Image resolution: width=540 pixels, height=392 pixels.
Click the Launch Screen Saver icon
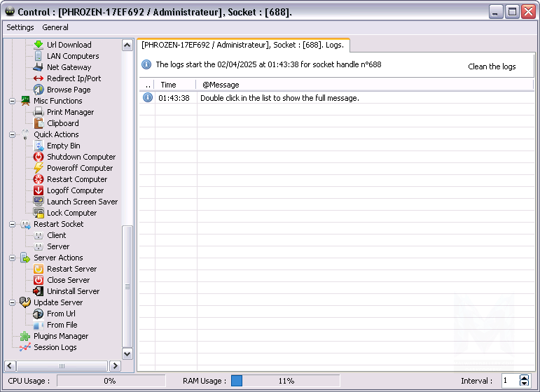click(x=39, y=202)
